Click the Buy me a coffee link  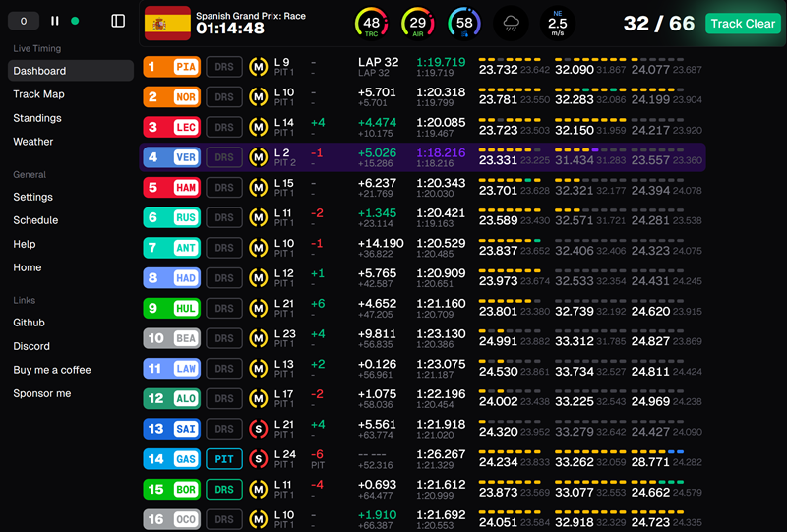52,370
